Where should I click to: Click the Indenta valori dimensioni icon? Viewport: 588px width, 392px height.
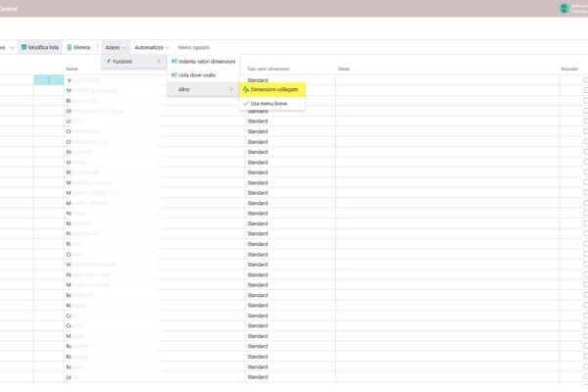tap(174, 62)
